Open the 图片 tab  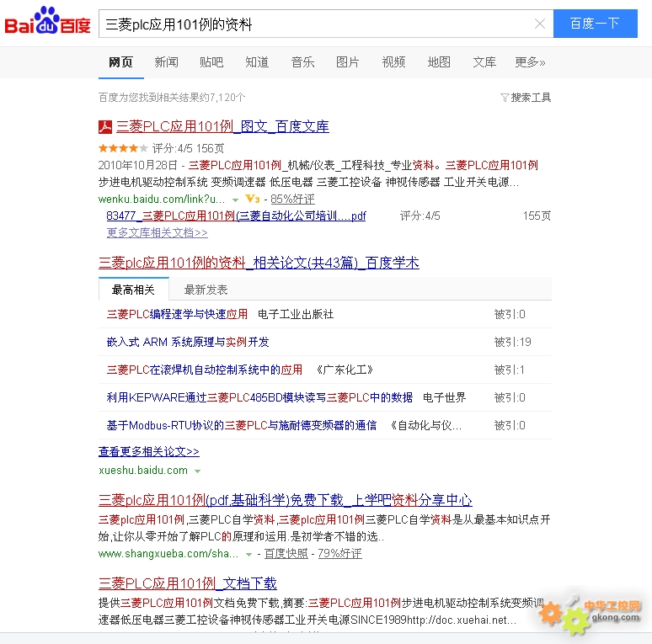point(348,62)
